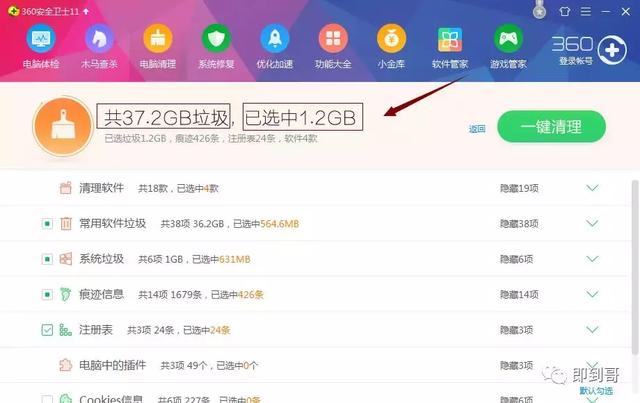The image size is (640, 403).
Task: Click the 清理软件 row icon
Action: coord(66,188)
